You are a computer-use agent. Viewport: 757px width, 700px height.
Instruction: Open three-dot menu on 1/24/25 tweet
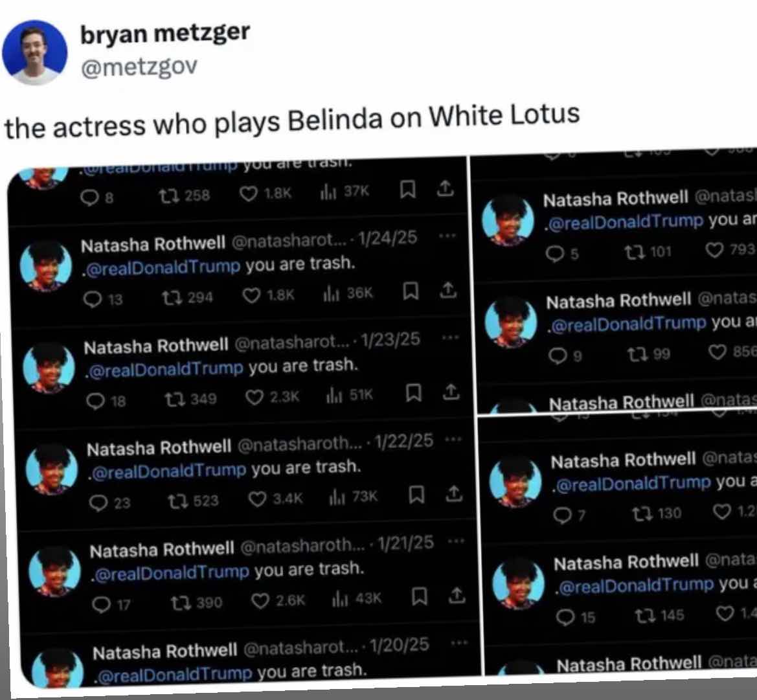(447, 236)
